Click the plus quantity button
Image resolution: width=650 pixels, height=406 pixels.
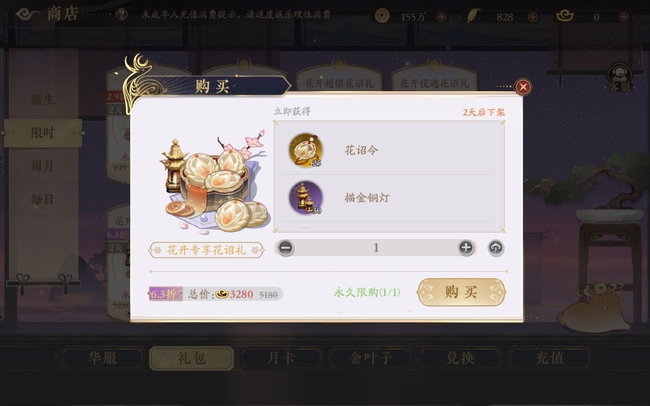(x=466, y=248)
